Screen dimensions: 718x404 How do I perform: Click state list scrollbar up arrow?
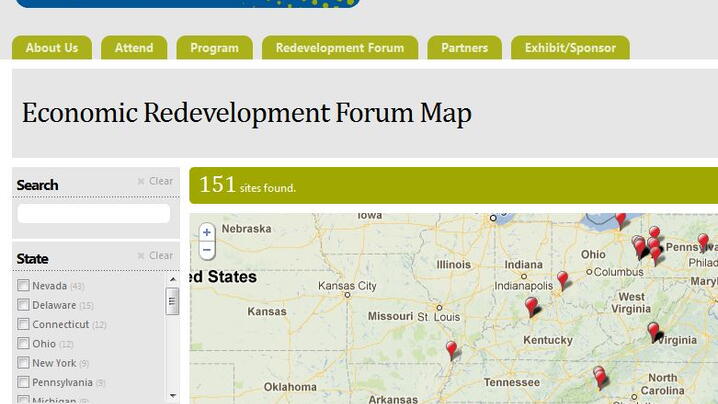pos(173,279)
